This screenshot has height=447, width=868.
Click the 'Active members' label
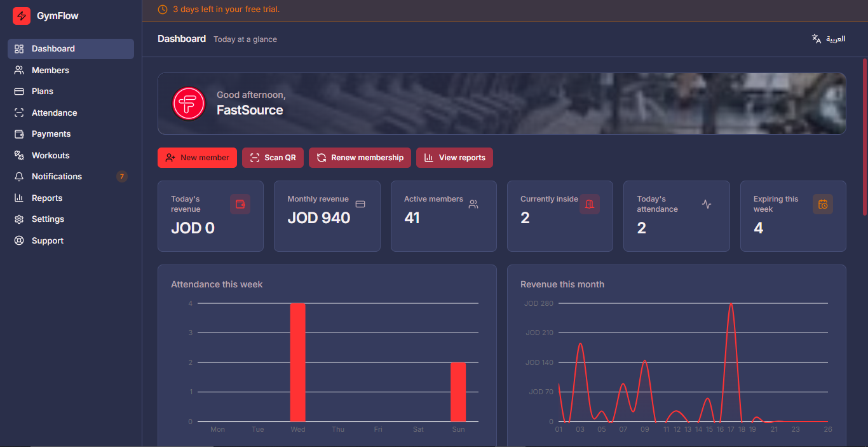(433, 199)
